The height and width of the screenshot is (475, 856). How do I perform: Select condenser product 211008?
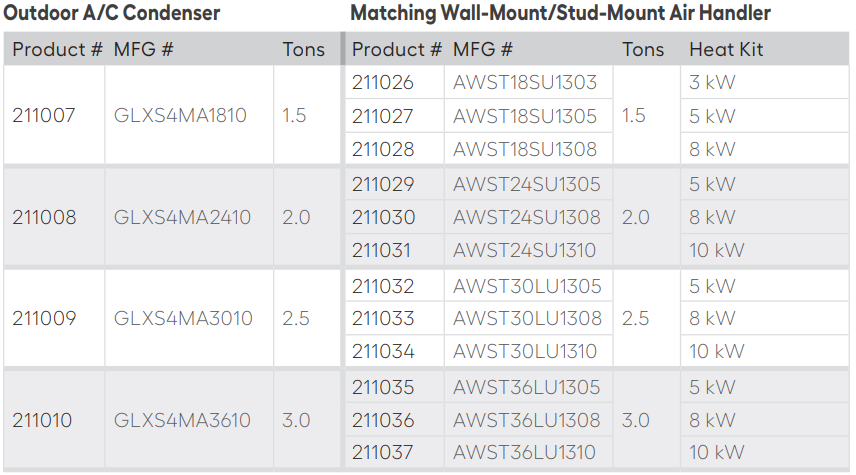(44, 217)
